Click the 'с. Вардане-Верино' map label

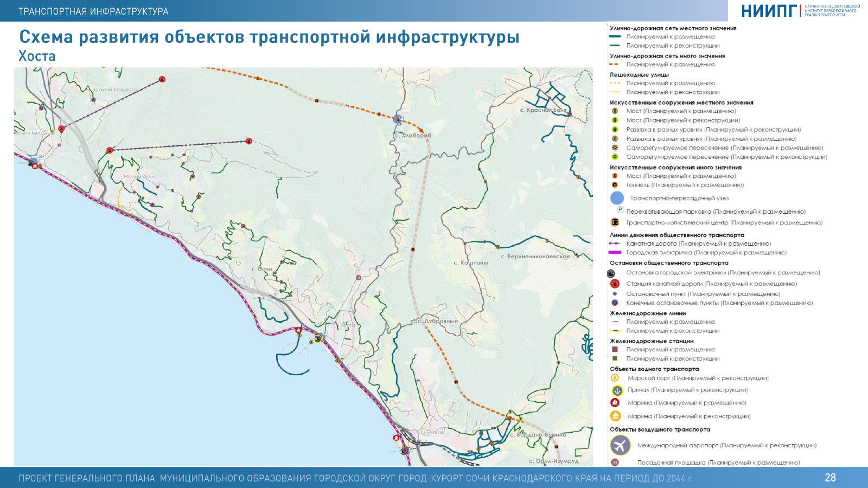coord(538,435)
